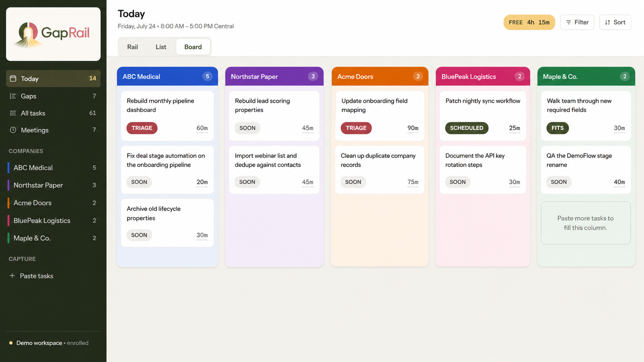
Task: Click the 90m duration on onboarding field mapping
Action: tap(413, 128)
